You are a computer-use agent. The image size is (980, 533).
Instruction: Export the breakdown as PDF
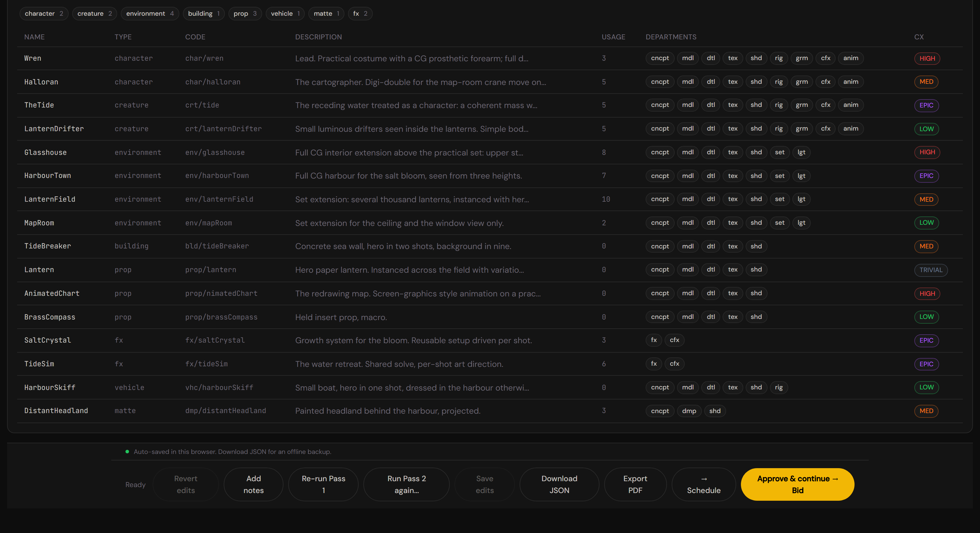(x=635, y=484)
